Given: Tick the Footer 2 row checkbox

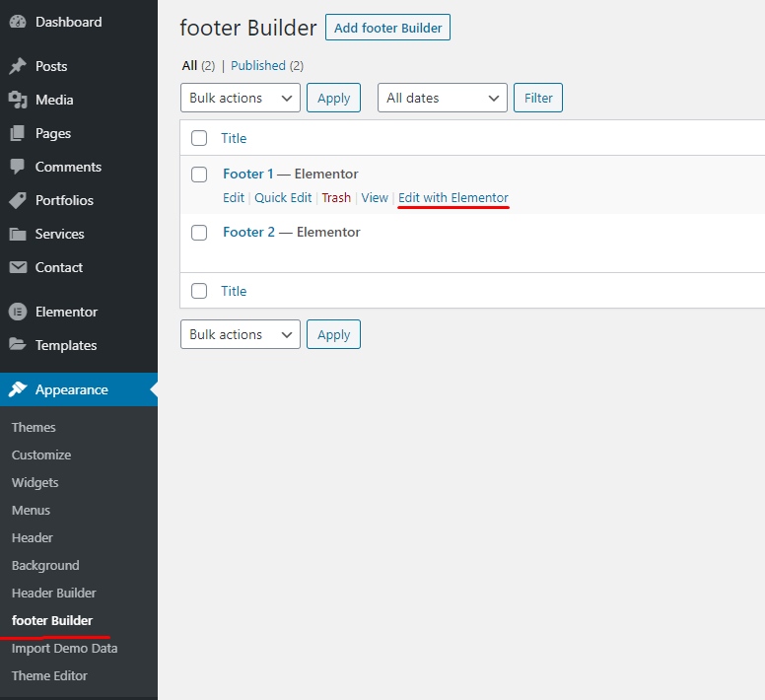Looking at the screenshot, I should pyautogui.click(x=199, y=233).
